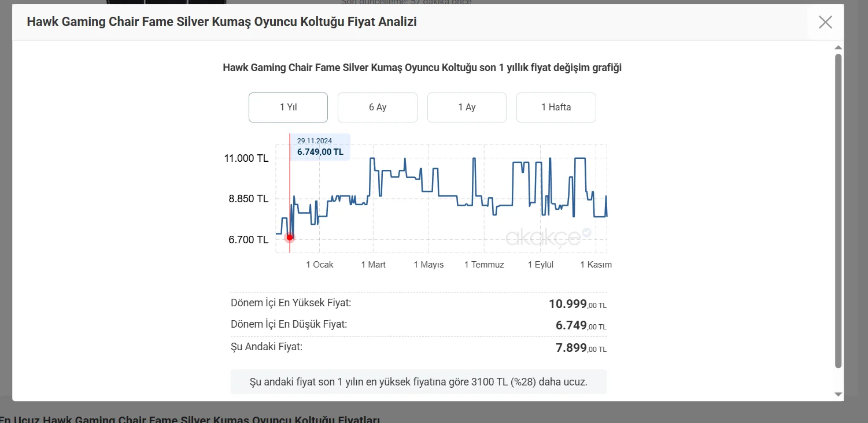
Task: Click the 11.000 TL axis label
Action: click(246, 158)
